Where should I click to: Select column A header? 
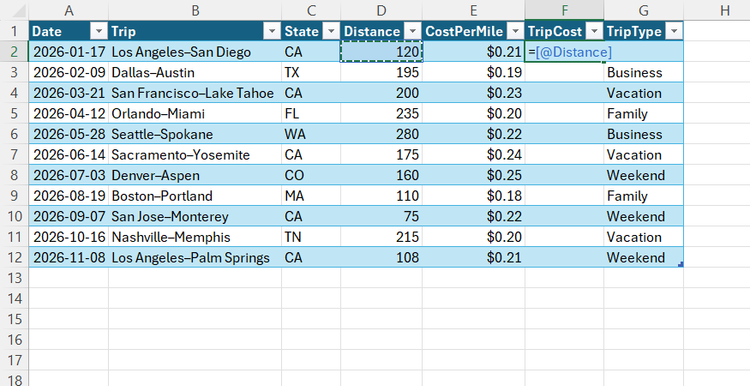tap(68, 10)
